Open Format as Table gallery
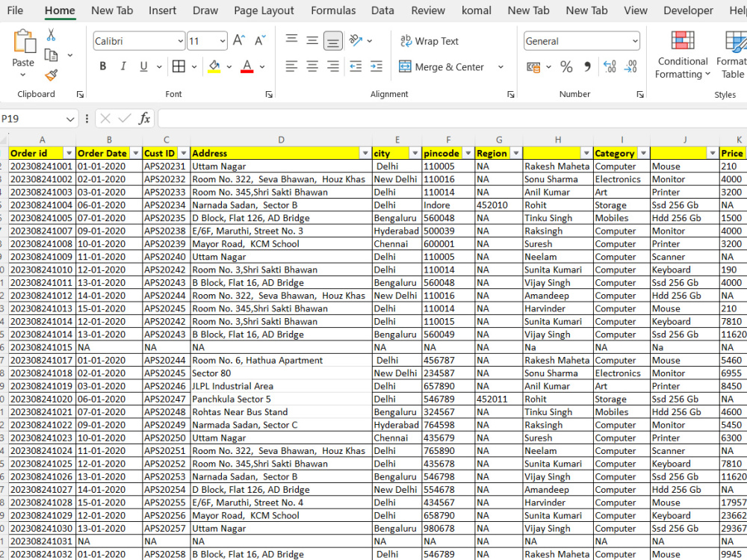The image size is (747, 560). pyautogui.click(x=732, y=55)
